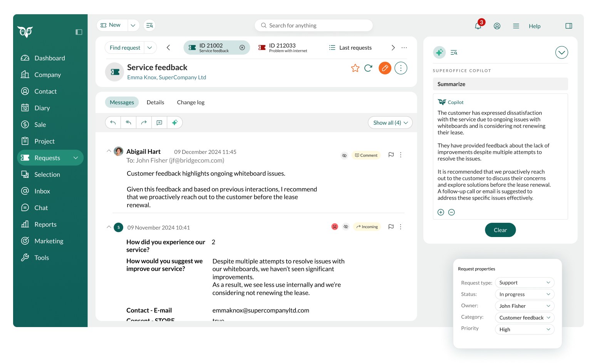Click the Copilot sparkle icon in message toolbar
The width and height of the screenshot is (597, 364).
click(174, 122)
